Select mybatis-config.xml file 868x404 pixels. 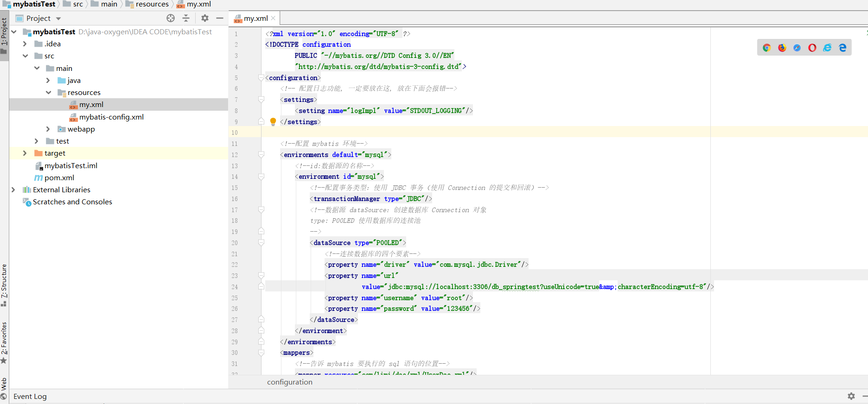(111, 117)
